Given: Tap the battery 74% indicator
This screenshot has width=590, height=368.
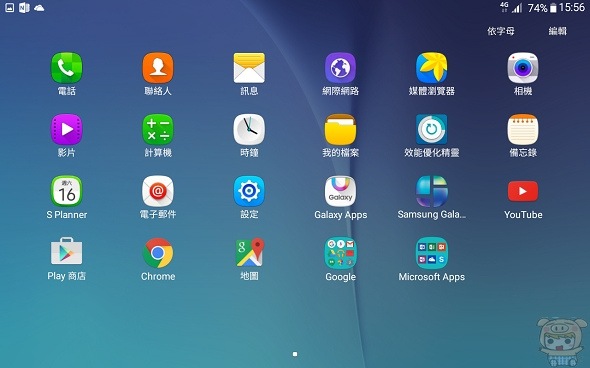Looking at the screenshot, I should (542, 8).
